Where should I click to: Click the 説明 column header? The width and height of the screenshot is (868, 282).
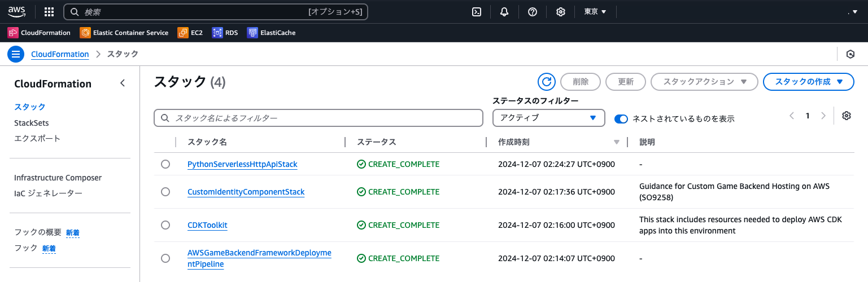click(x=647, y=142)
